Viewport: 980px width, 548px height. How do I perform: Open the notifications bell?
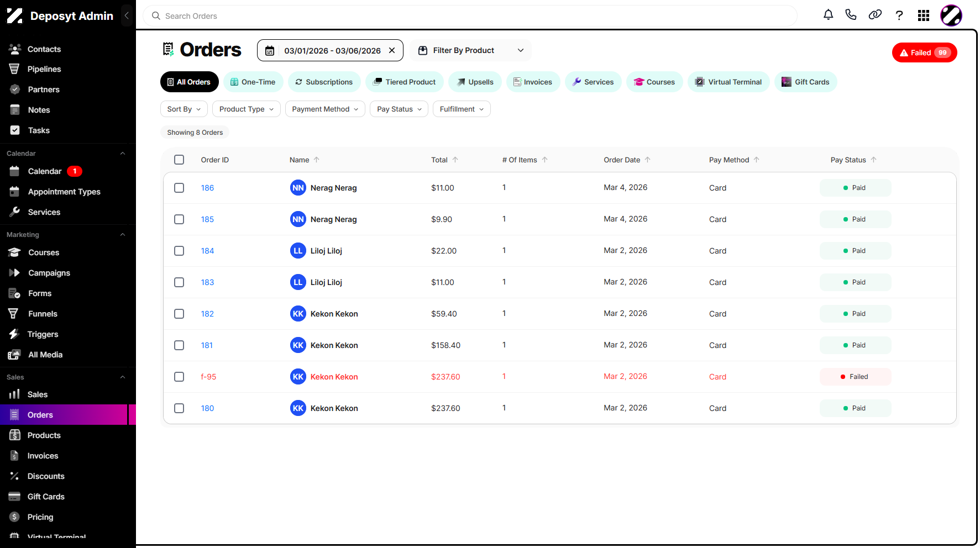828,15
